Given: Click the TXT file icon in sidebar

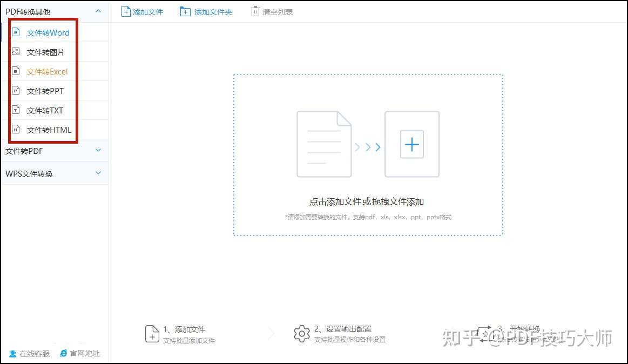Looking at the screenshot, I should (16, 110).
